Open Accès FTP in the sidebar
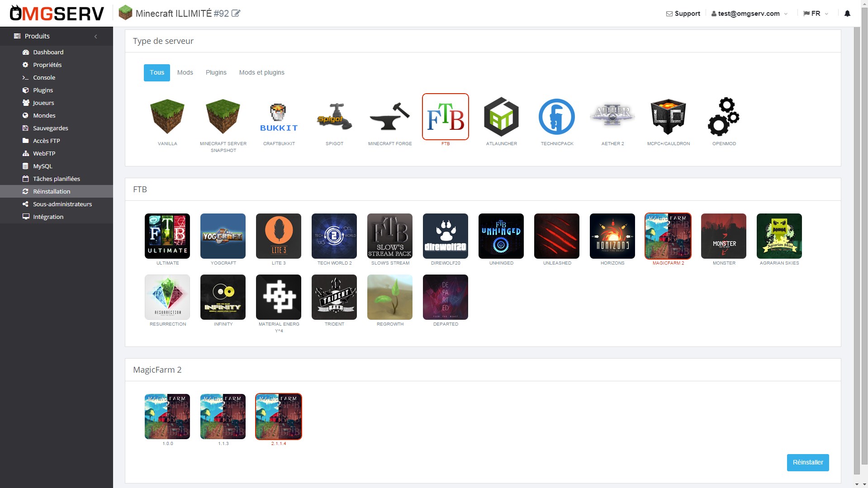868x488 pixels. pos(57,141)
